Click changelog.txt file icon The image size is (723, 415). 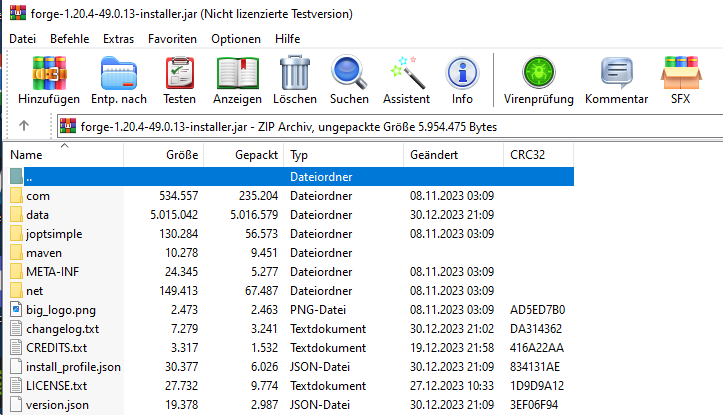(x=16, y=328)
